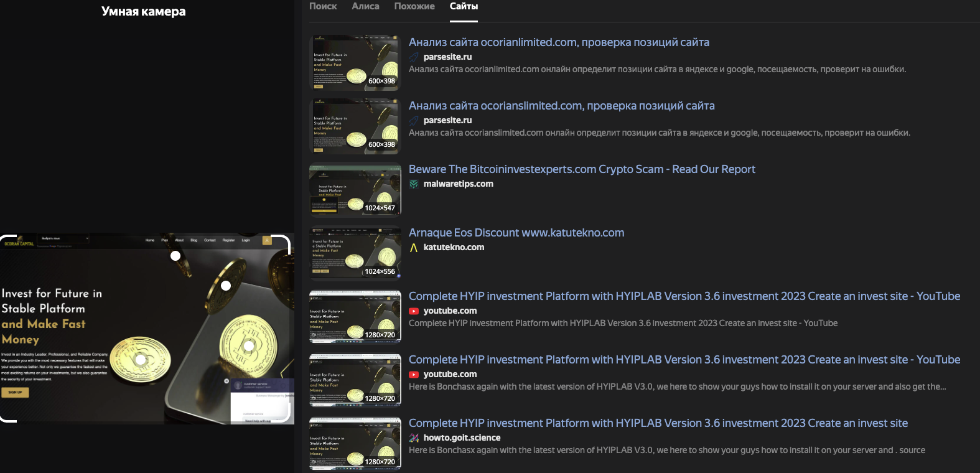980x473 pixels.
Task: Click the malwaretips.com favicon icon
Action: coord(414,184)
